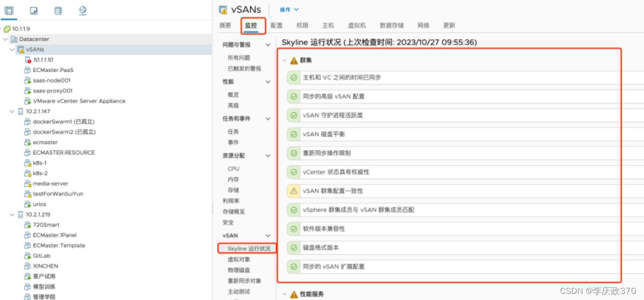Collapse the '性能' sidebar section

pyautogui.click(x=268, y=82)
